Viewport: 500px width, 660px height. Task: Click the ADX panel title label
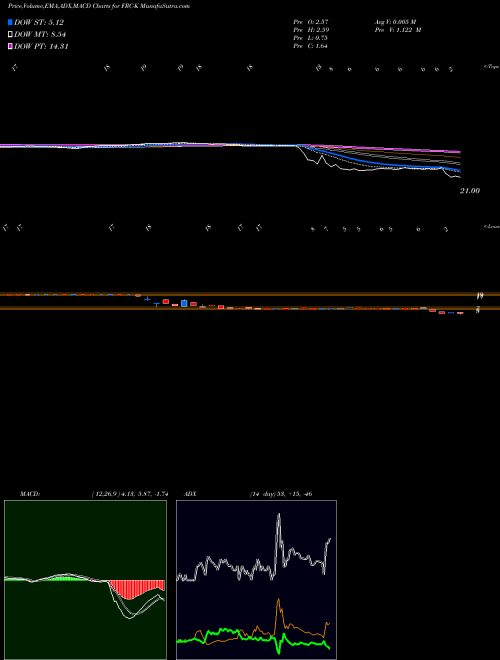189,494
